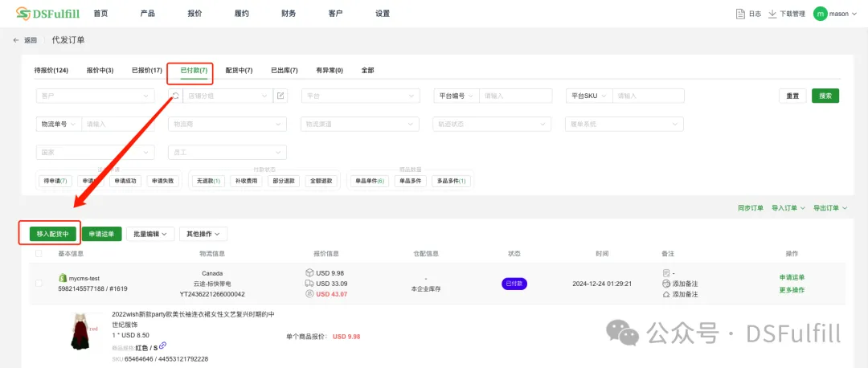Image resolution: width=868 pixels, height=368 pixels.
Task: Click the mason user avatar
Action: [x=820, y=14]
